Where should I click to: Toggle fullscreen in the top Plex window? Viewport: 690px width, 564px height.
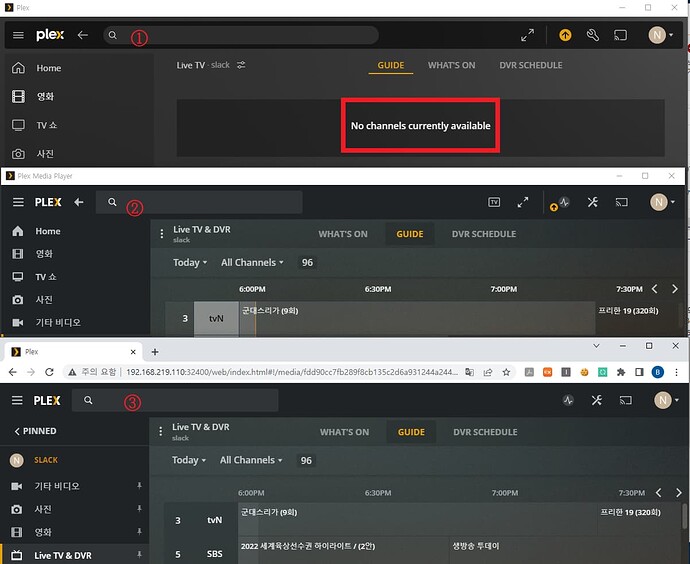pyautogui.click(x=527, y=35)
